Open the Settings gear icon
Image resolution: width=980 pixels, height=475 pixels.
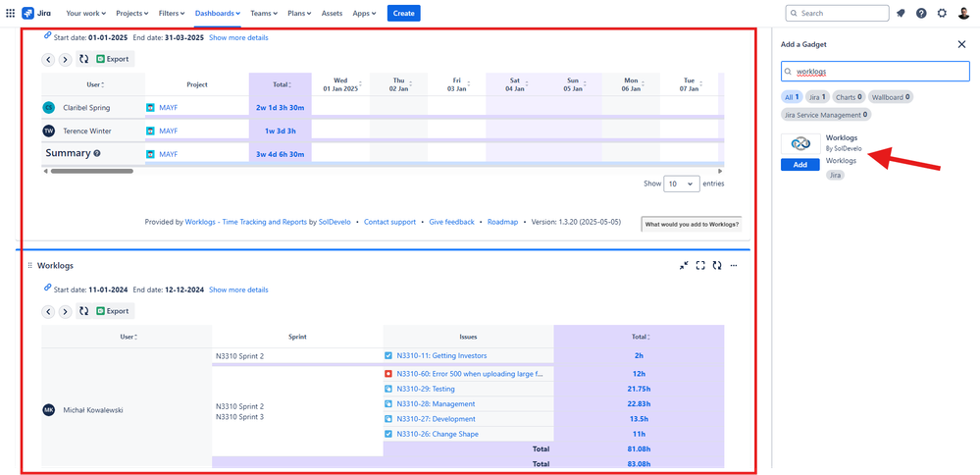pyautogui.click(x=942, y=13)
